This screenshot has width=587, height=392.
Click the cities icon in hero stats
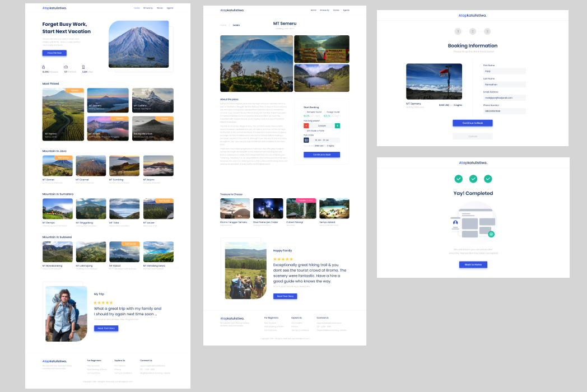tap(83, 67)
